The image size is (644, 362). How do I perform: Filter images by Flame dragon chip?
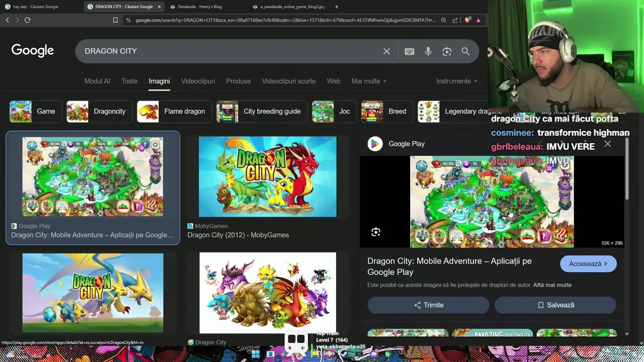(174, 112)
